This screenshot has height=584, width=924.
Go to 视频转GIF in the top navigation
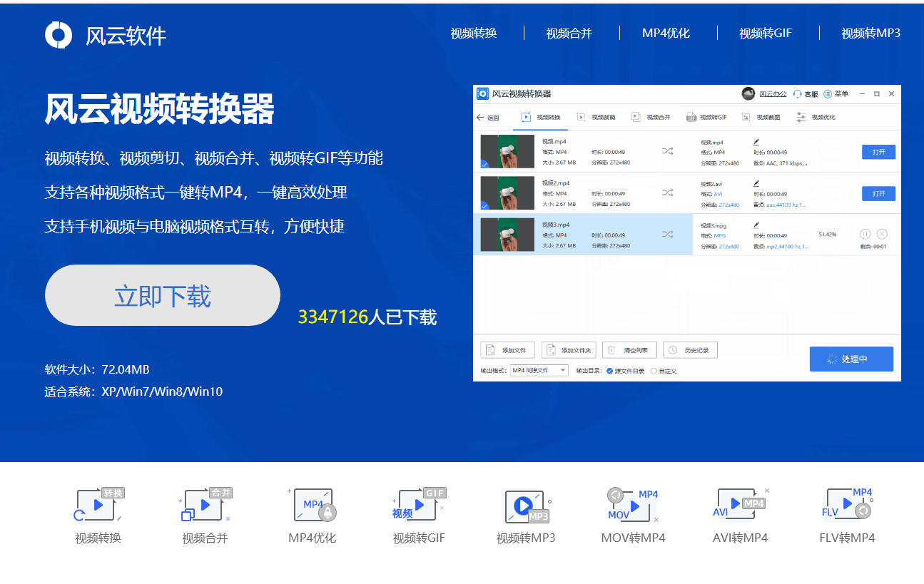point(766,33)
